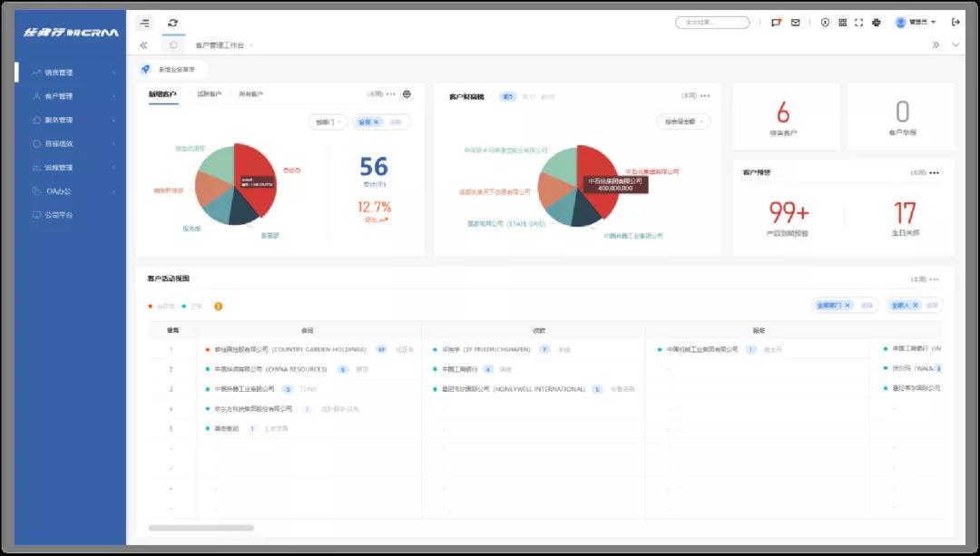Remove the 全部人 filter tag

916,306
